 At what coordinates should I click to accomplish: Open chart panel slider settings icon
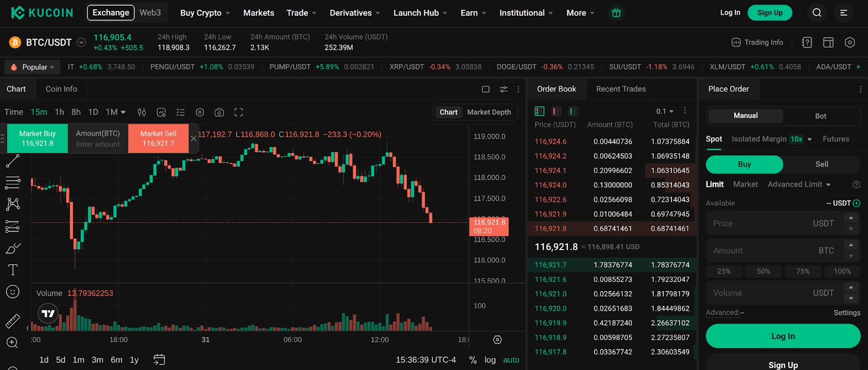point(503,89)
